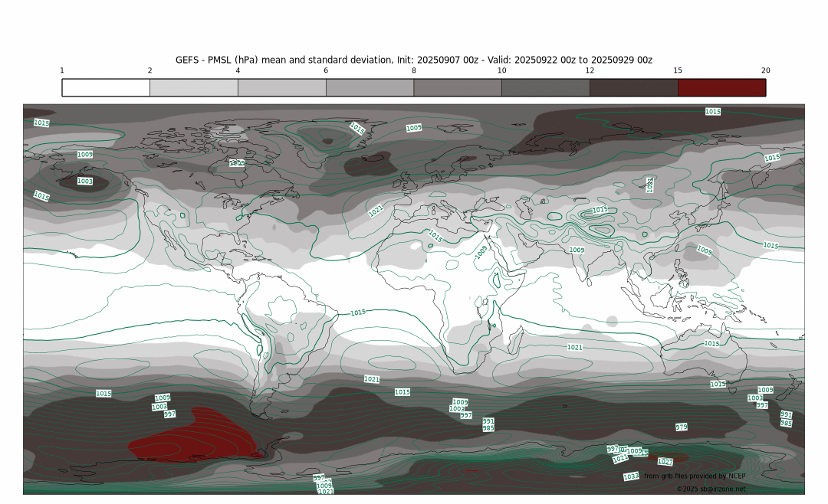
Task: Click the sb@inzone.net copyright text
Action: tap(711, 488)
